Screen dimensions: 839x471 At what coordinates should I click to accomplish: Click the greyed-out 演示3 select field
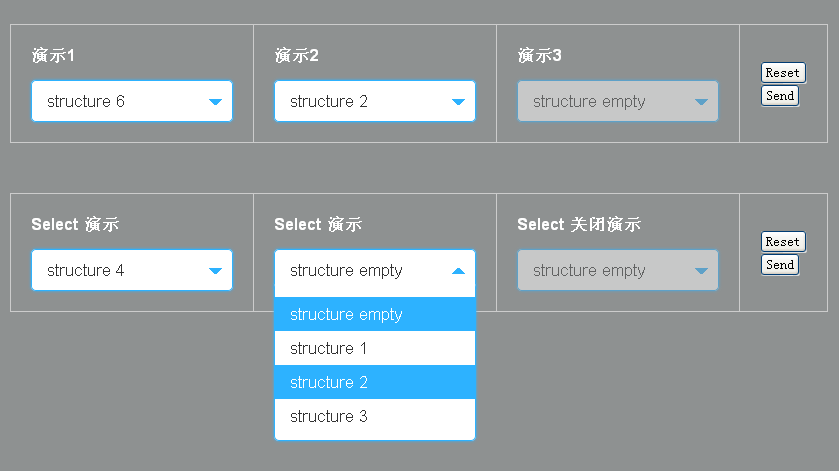(606, 101)
